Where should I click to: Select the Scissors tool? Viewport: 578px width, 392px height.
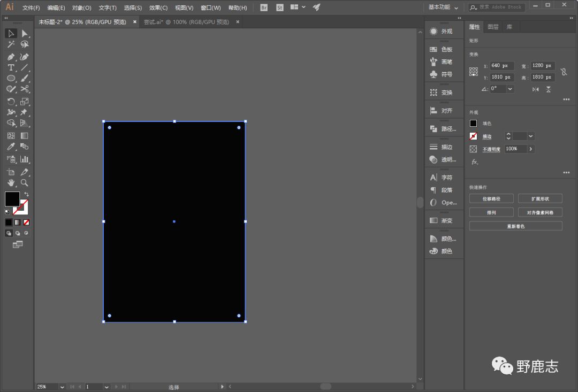click(x=25, y=89)
